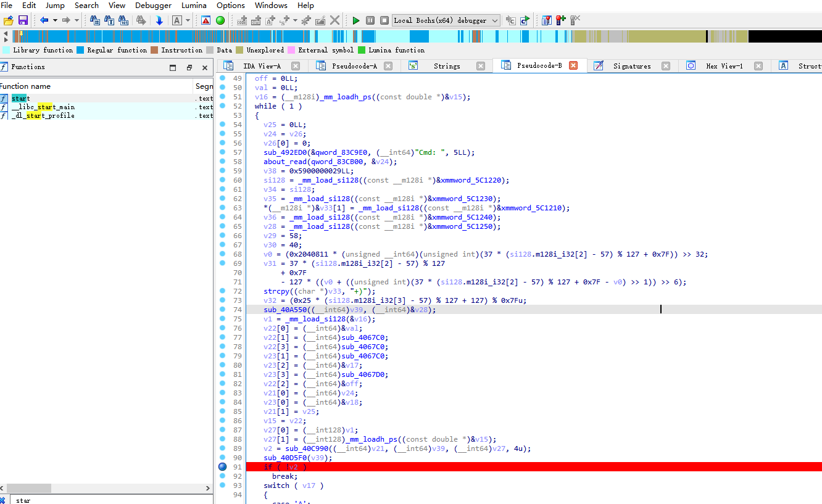Toggle breakpoint on line 91

click(223, 467)
